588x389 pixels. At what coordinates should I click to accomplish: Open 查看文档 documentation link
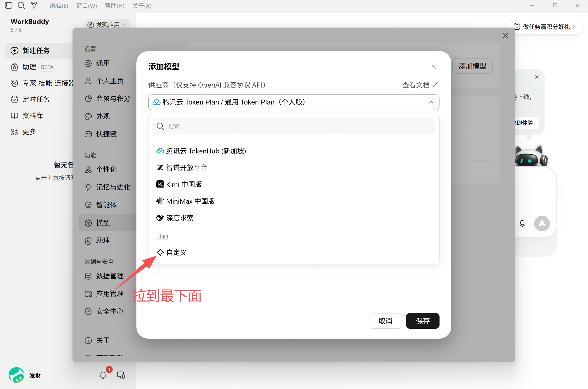click(x=420, y=85)
